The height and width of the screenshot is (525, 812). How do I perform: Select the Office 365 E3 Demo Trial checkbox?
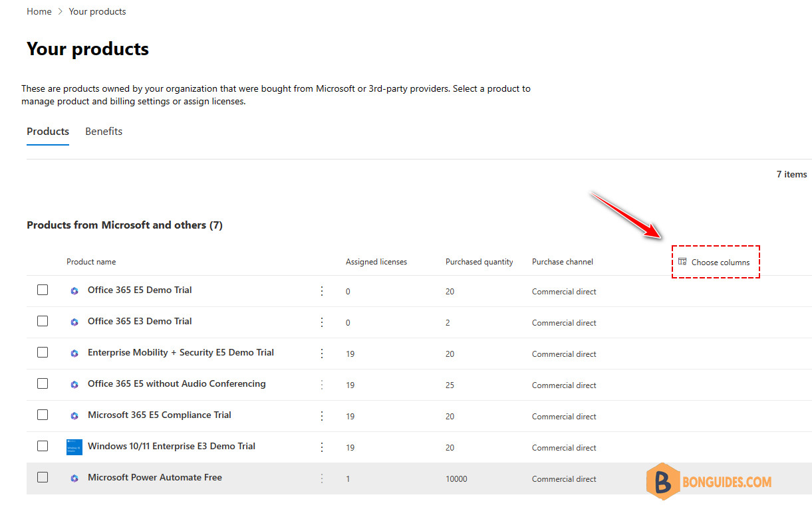pyautogui.click(x=43, y=321)
